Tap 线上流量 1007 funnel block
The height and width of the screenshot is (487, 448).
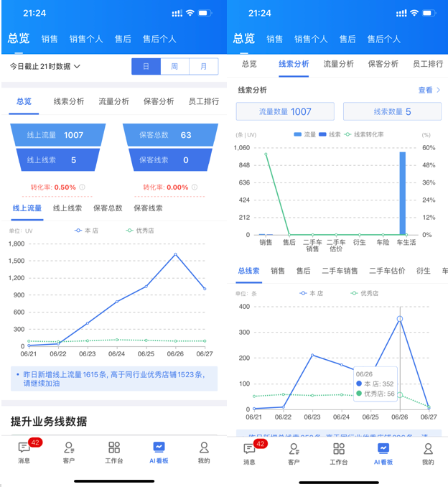point(58,135)
